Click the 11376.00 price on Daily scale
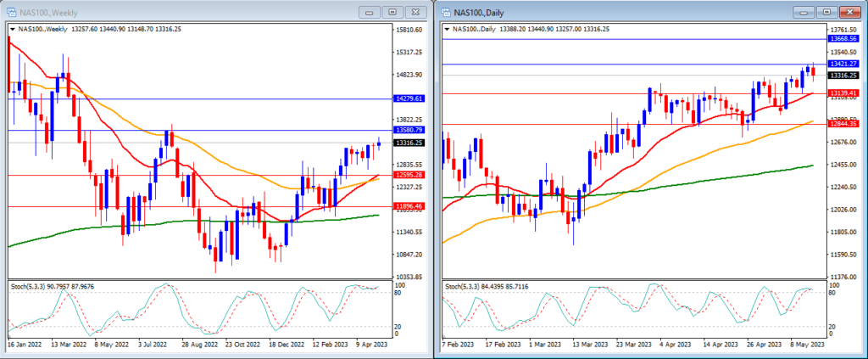868x359 pixels. (x=843, y=277)
